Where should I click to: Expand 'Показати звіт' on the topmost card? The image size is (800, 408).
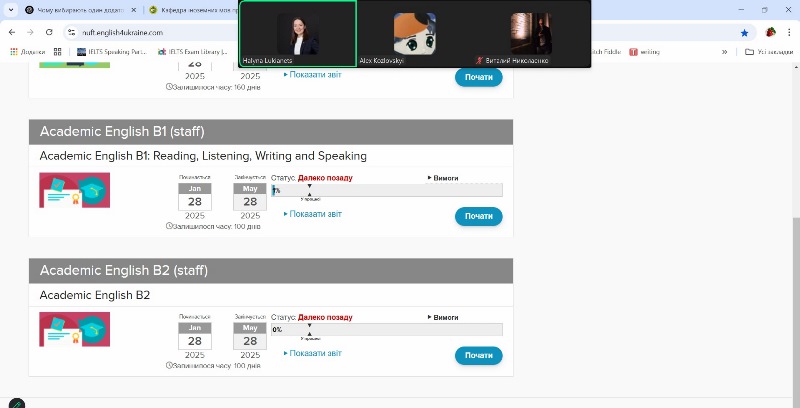point(312,75)
